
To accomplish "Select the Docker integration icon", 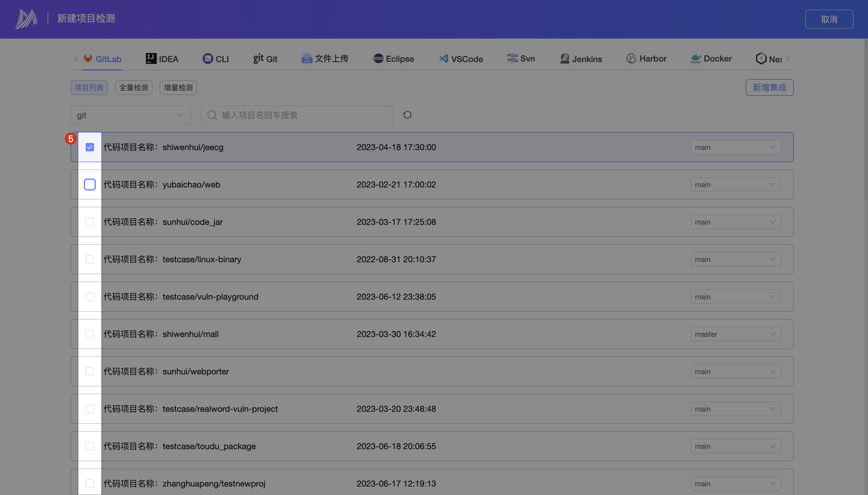I will 695,59.
